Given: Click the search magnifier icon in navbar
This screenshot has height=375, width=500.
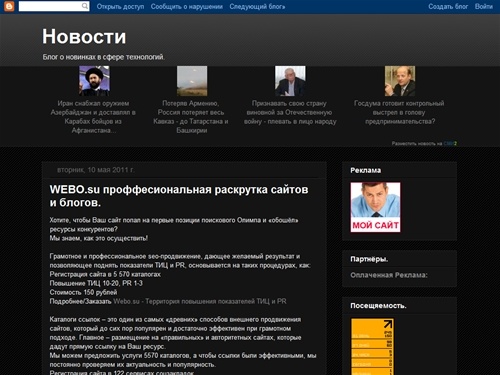Looking at the screenshot, I should point(85,6).
